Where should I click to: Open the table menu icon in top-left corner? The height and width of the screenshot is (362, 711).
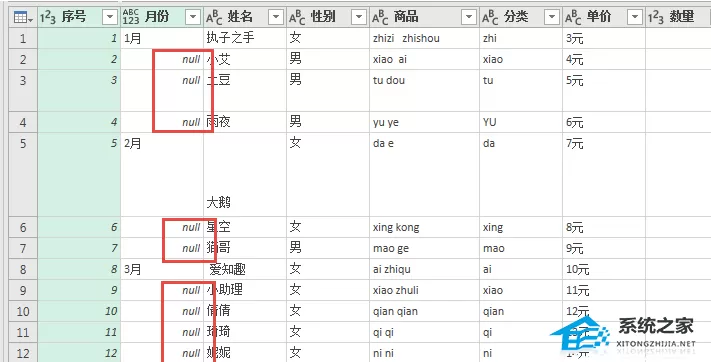(23, 18)
